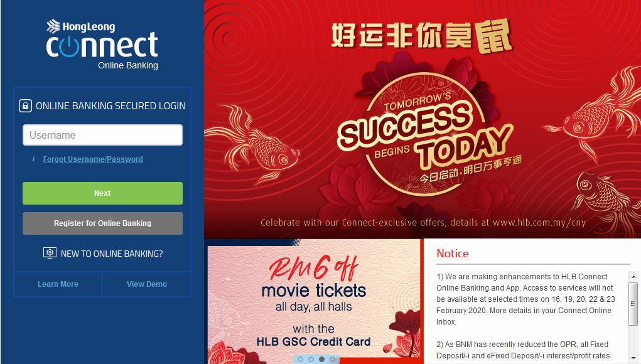Focus the Username input field
The image size is (641, 364).
click(x=102, y=135)
